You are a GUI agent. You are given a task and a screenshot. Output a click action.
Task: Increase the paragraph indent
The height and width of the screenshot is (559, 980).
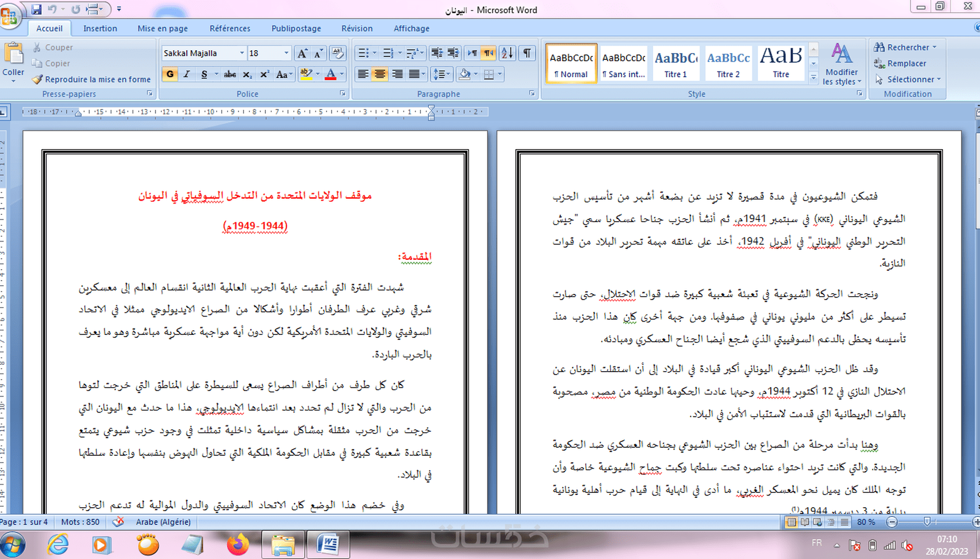[x=453, y=54]
